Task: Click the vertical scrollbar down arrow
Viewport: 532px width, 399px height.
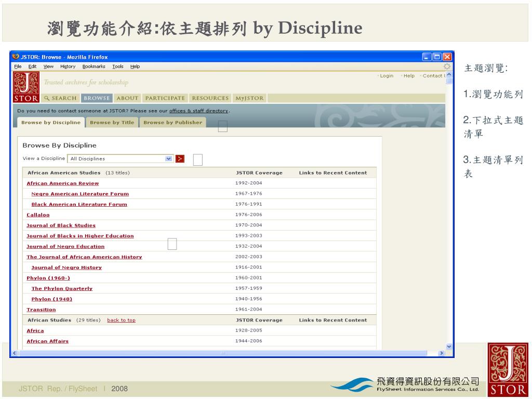Action: pyautogui.click(x=449, y=347)
